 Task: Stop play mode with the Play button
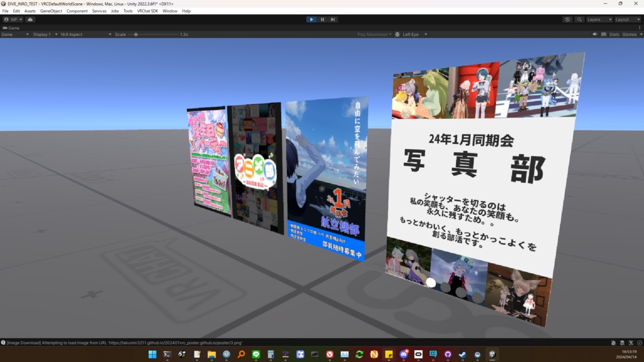[x=311, y=19]
